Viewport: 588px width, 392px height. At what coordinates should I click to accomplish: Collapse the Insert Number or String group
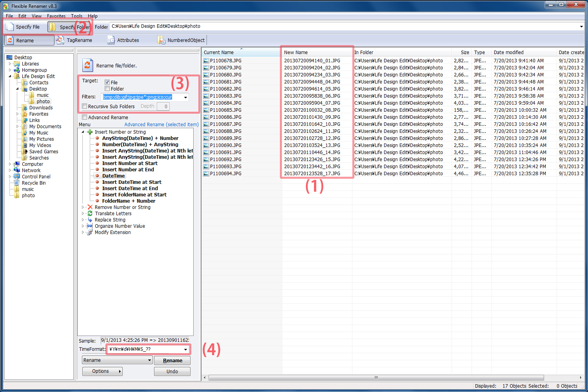point(83,132)
